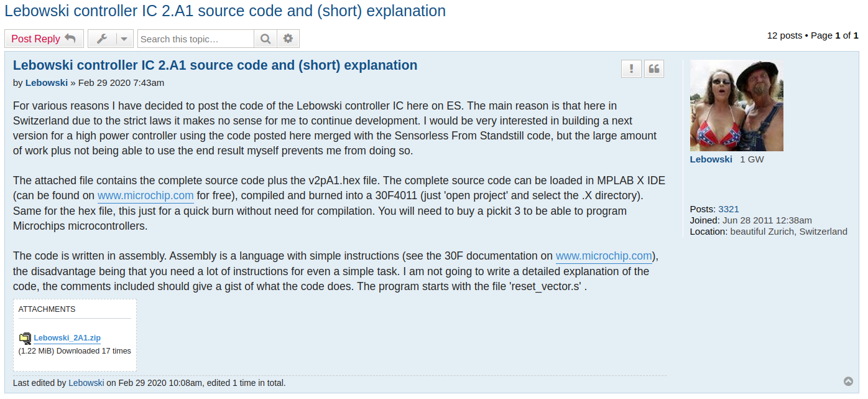Jump to top with the up-arrow icon

click(x=848, y=382)
